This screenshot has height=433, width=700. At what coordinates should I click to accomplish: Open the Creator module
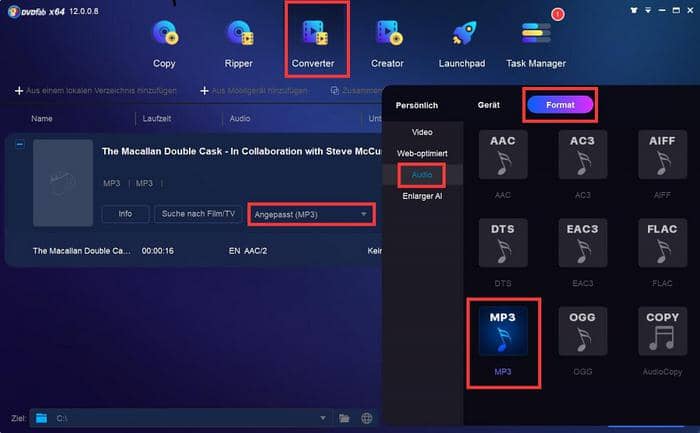(388, 44)
